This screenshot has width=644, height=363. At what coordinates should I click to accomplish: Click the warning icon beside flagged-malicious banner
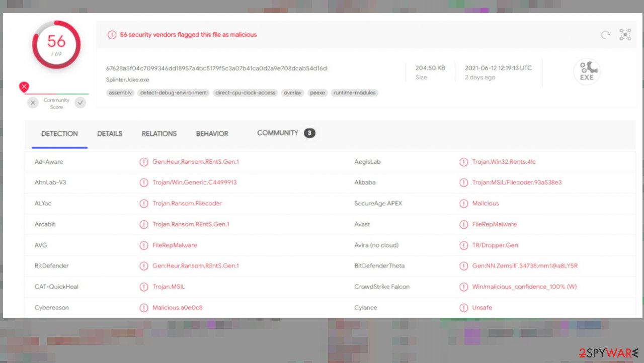tap(112, 35)
